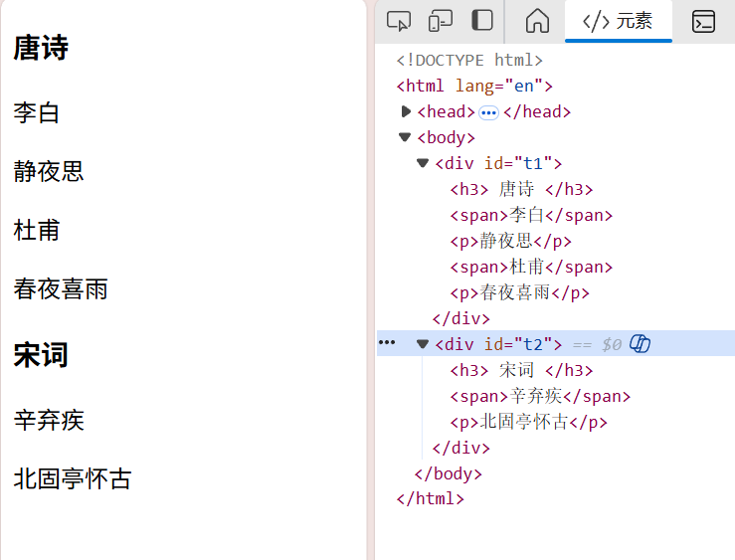Toggle the DevTools sidebar panel icon
The width and height of the screenshot is (735, 560).
point(481,21)
